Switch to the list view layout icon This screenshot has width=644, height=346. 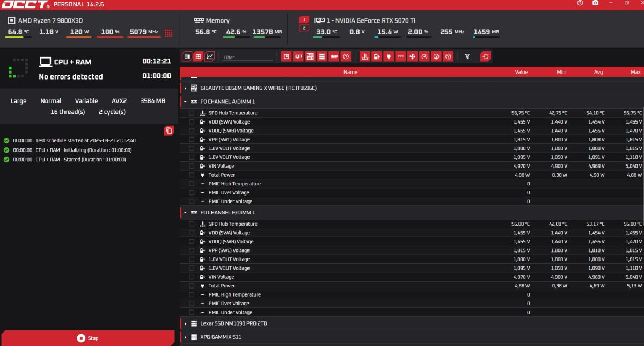187,56
